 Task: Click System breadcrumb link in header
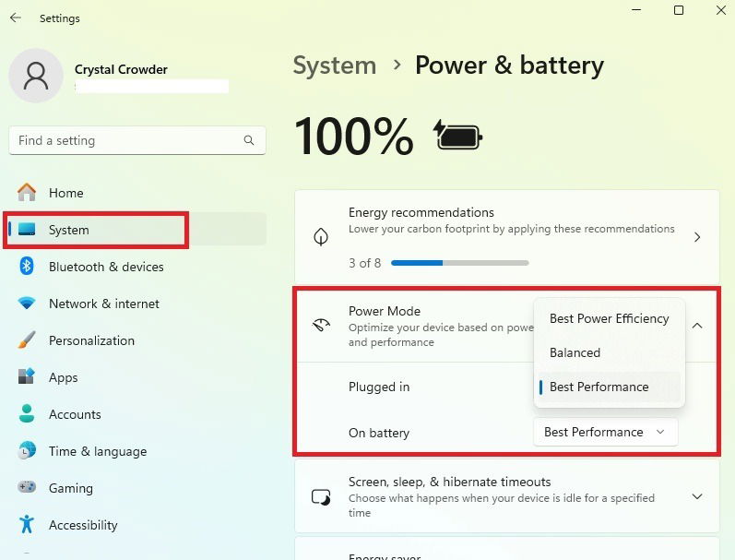(334, 66)
